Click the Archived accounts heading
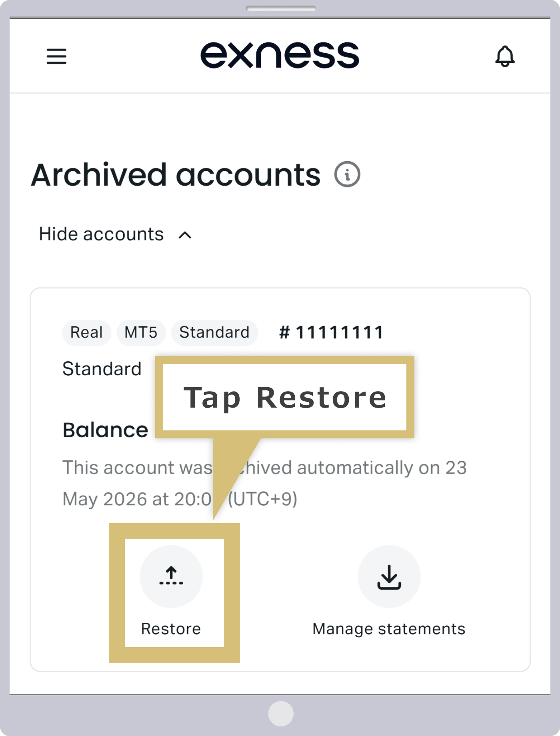The width and height of the screenshot is (560, 736). click(x=176, y=175)
